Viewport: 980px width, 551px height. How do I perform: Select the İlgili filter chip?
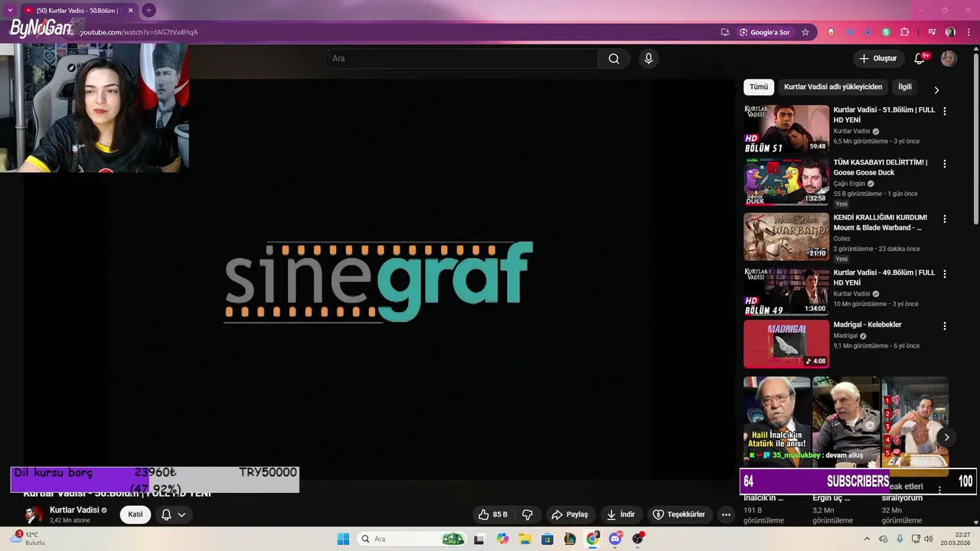point(905,87)
